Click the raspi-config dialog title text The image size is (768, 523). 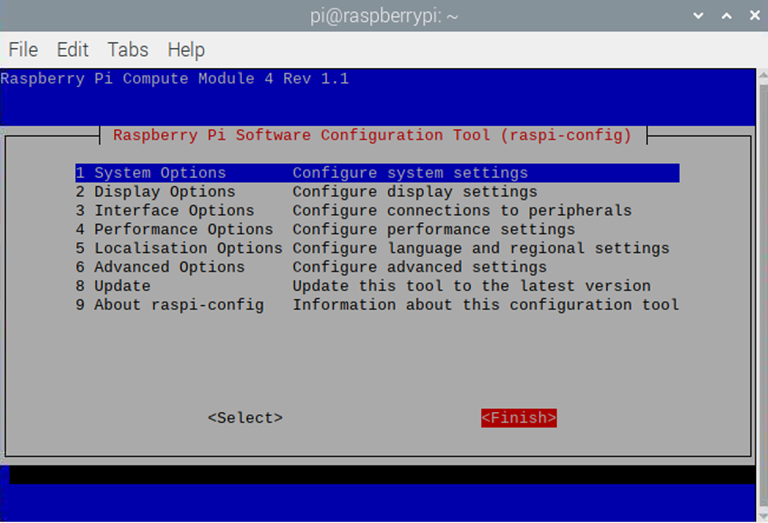point(372,135)
